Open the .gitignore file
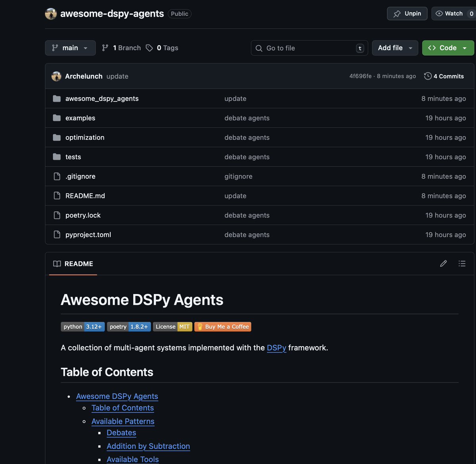476x464 pixels. (80, 176)
